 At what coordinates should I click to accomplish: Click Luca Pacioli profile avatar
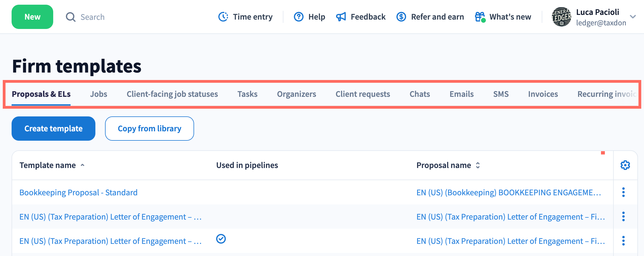coord(561,17)
